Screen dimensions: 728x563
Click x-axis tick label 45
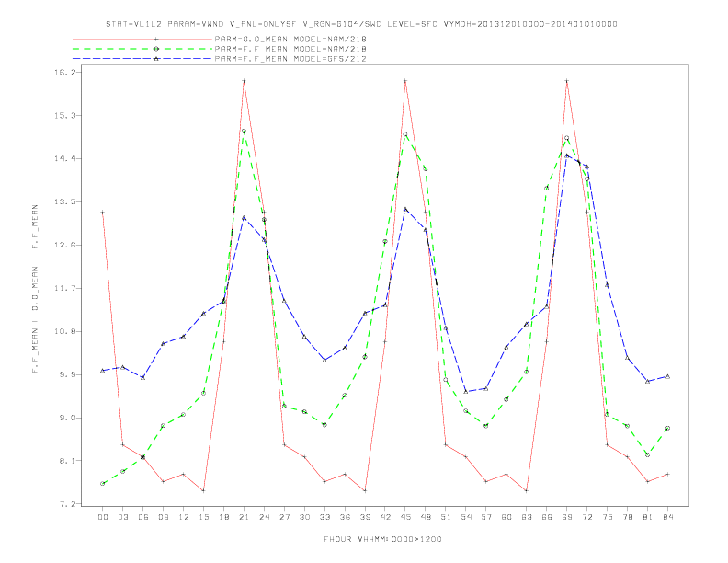click(405, 517)
